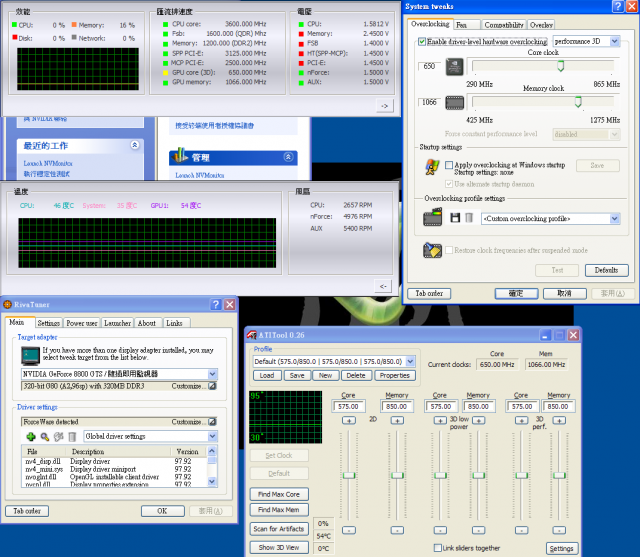Switch to the Overlay tab

click(541, 25)
